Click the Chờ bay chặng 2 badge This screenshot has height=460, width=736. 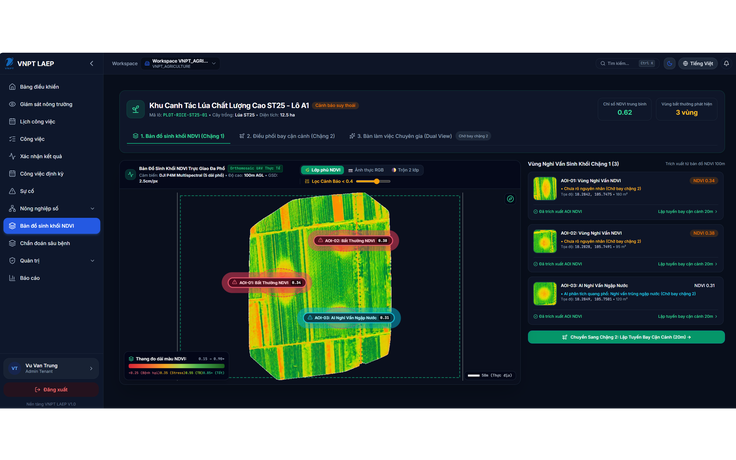pyautogui.click(x=473, y=136)
